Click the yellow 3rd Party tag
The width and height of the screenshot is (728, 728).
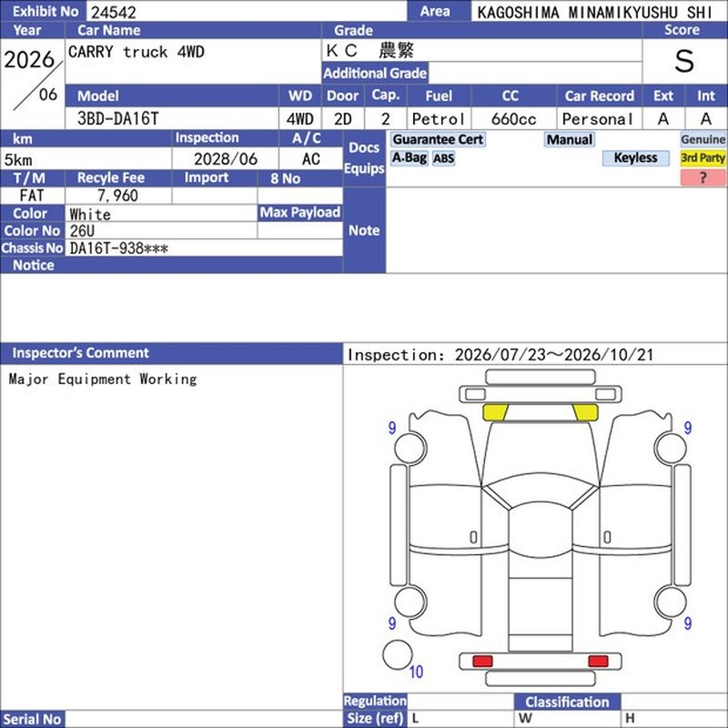(x=703, y=157)
